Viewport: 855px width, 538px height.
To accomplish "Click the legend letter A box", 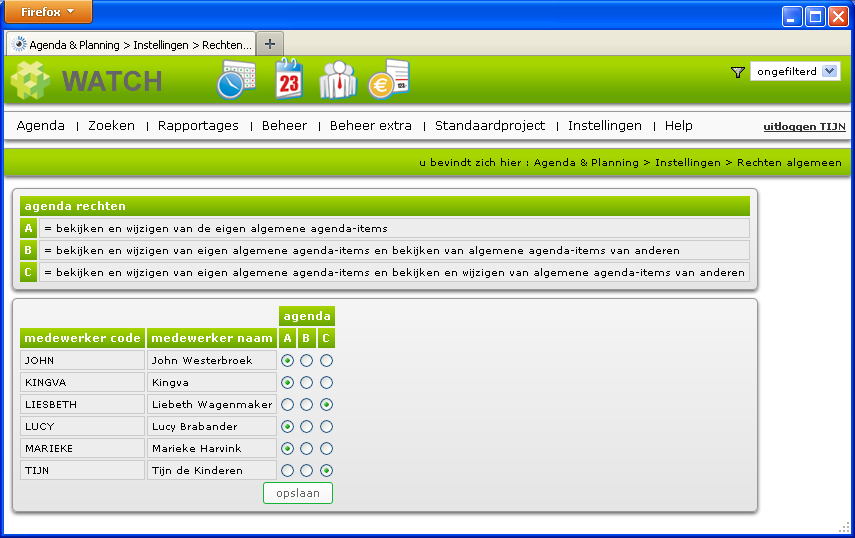I will [x=28, y=228].
